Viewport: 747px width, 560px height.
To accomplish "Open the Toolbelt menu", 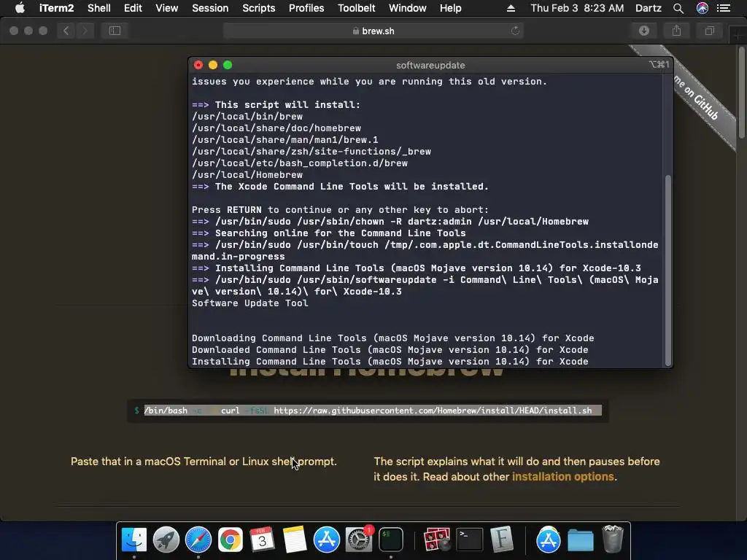I will tap(356, 8).
